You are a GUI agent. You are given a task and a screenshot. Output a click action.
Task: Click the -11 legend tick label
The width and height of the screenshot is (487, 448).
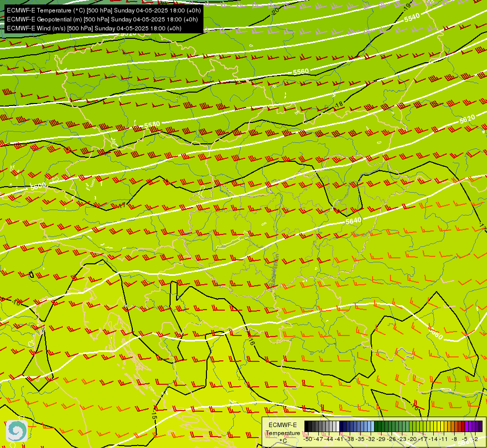[x=443, y=439]
